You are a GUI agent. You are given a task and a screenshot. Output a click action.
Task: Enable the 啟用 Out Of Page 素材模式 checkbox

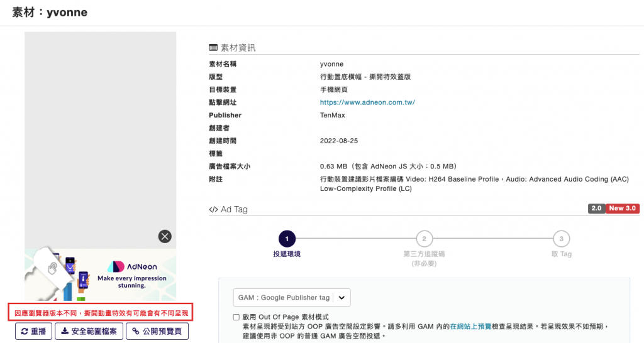pyautogui.click(x=236, y=317)
